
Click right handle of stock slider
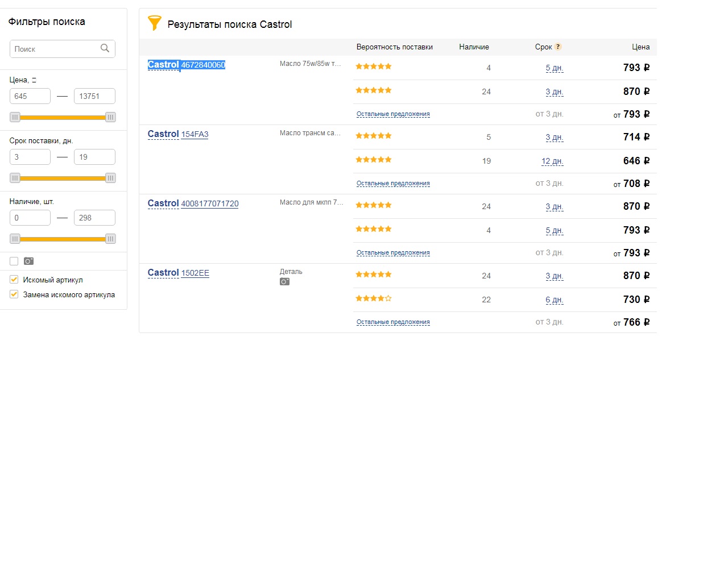[110, 239]
